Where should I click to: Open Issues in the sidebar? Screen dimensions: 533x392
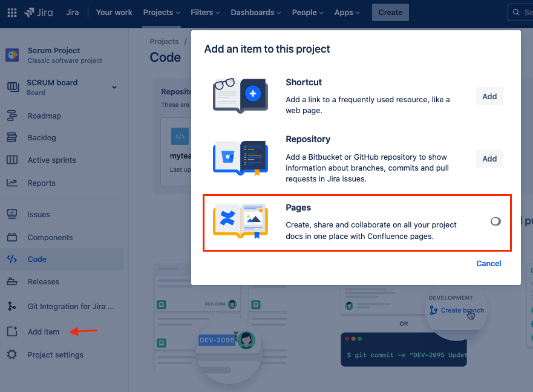pyautogui.click(x=39, y=215)
